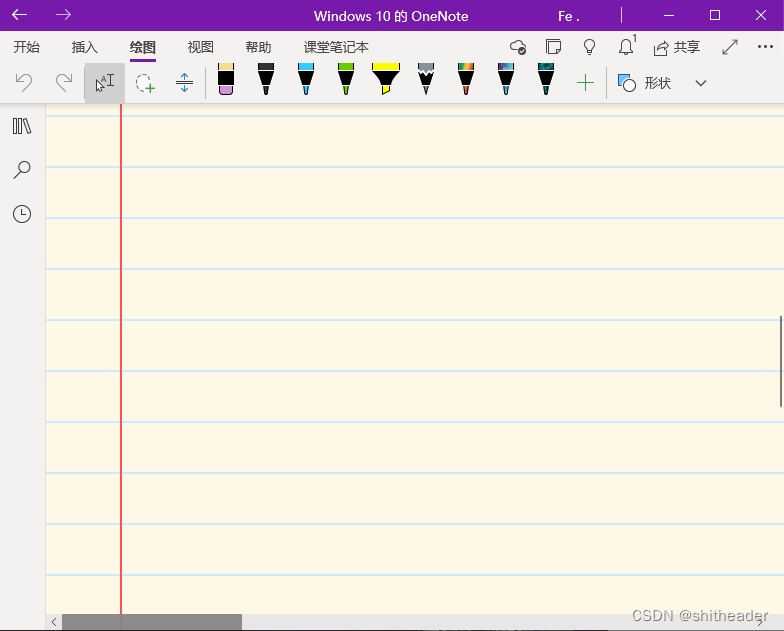Open notifications bell icon
This screenshot has width=784, height=631.
(x=626, y=47)
